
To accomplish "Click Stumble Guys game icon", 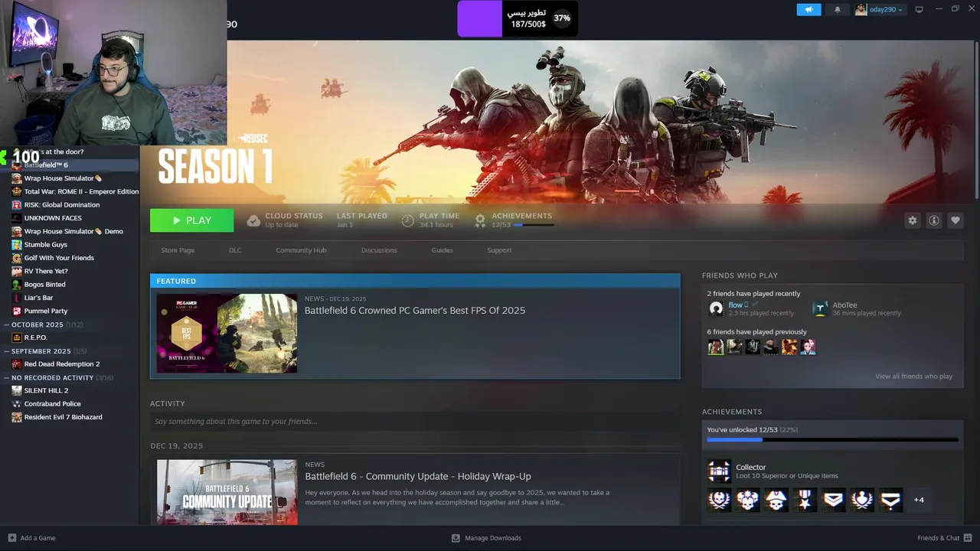I will click(17, 245).
